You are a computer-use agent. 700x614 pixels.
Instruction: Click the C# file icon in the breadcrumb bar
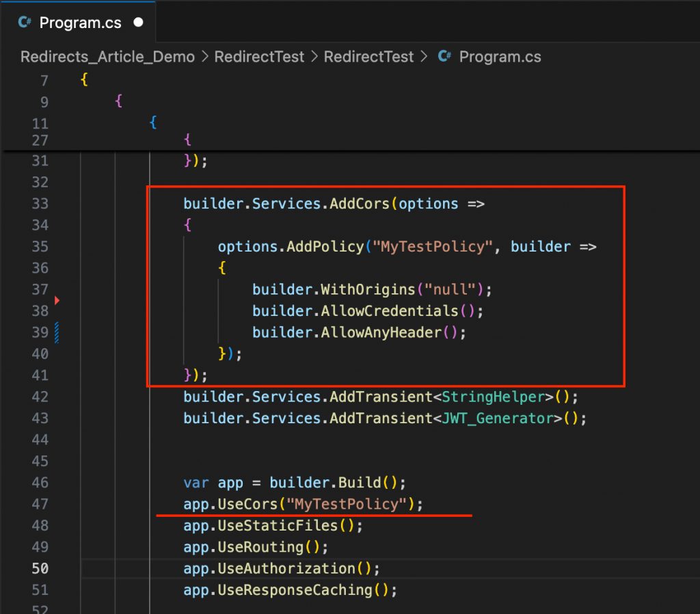tap(444, 57)
